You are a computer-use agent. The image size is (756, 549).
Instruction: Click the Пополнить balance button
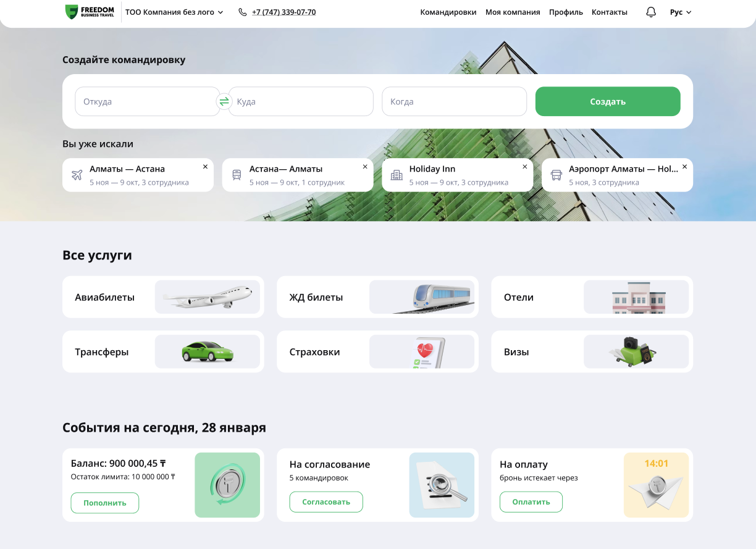coord(105,503)
